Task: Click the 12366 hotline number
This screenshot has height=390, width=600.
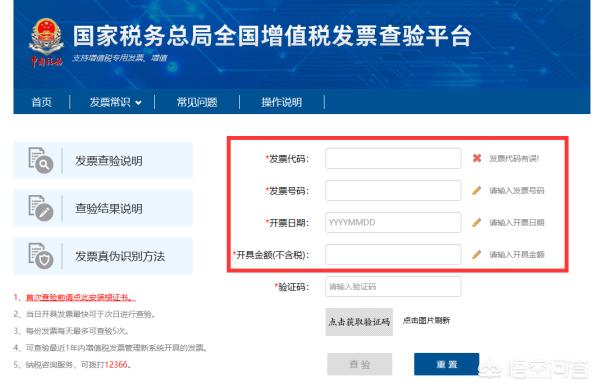Action: coord(116,364)
